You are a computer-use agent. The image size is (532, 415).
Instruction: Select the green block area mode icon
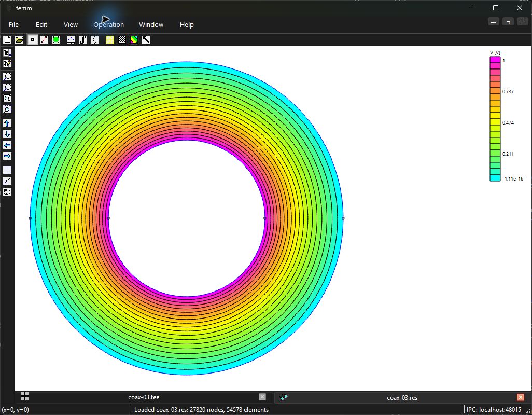pyautogui.click(x=56, y=40)
